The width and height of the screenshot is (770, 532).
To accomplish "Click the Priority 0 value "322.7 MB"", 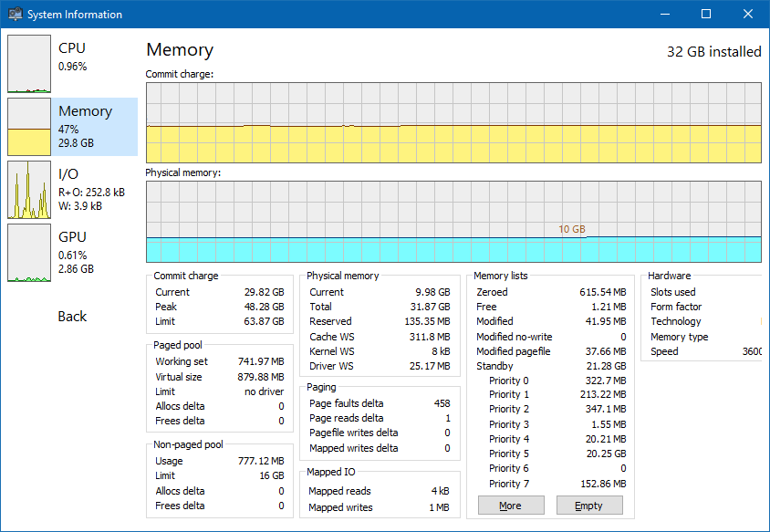I will point(606,381).
